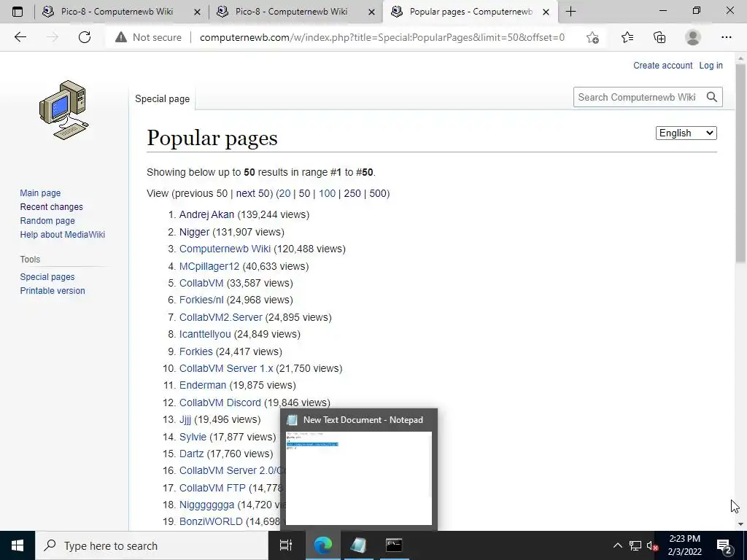Click the Notepad window preview thumbnail
Screen dimensions: 747x560
(359, 478)
